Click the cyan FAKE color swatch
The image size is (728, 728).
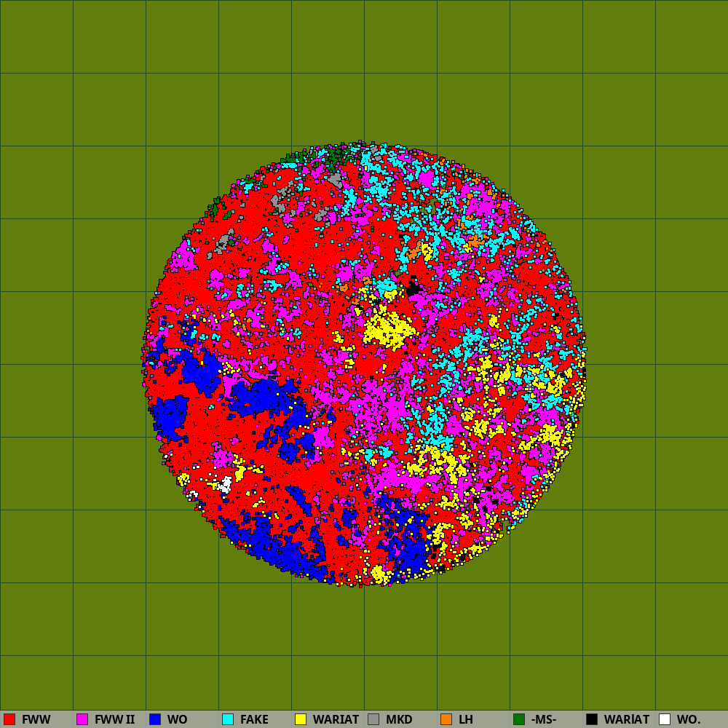click(x=228, y=719)
